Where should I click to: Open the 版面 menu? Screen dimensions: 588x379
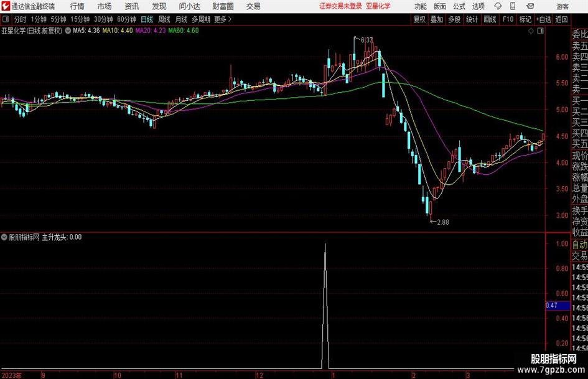(x=440, y=6)
